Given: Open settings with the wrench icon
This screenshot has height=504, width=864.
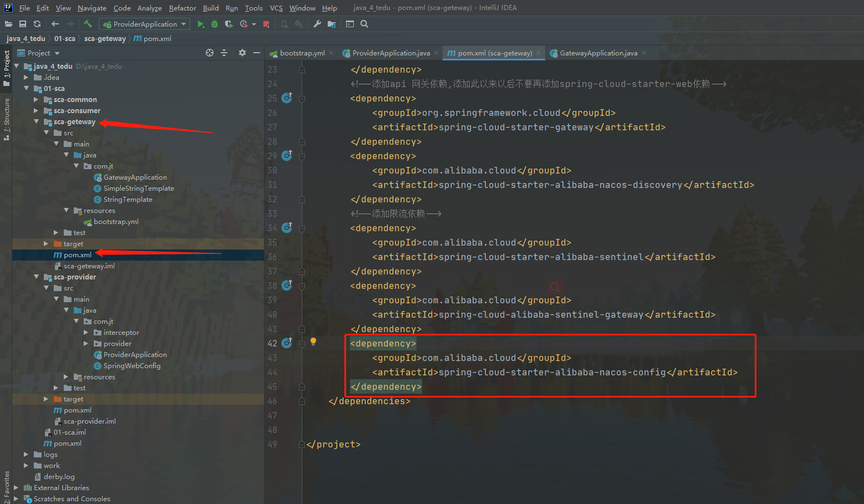Looking at the screenshot, I should click(317, 24).
